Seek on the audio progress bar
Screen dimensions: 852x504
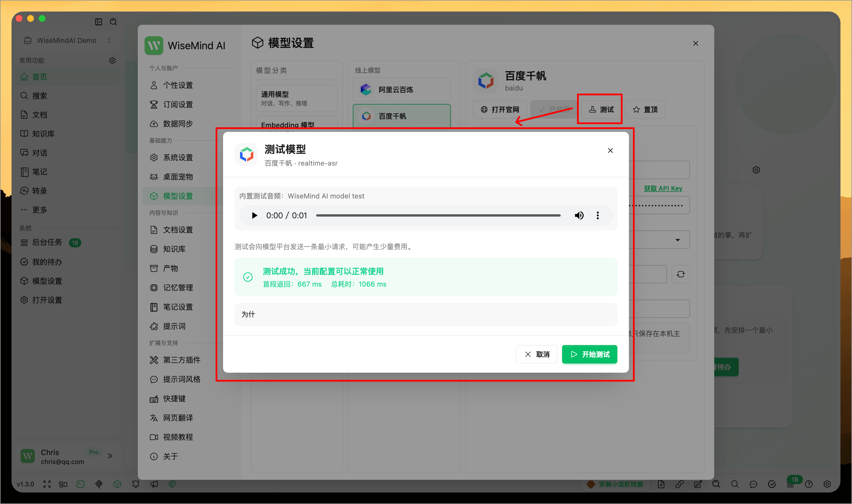[438, 215]
